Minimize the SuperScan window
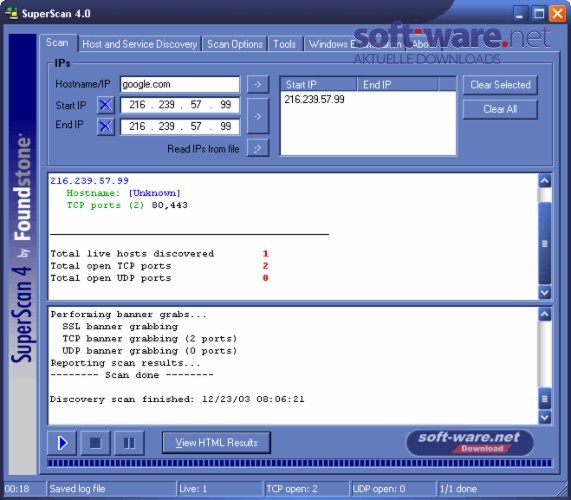 coord(520,13)
